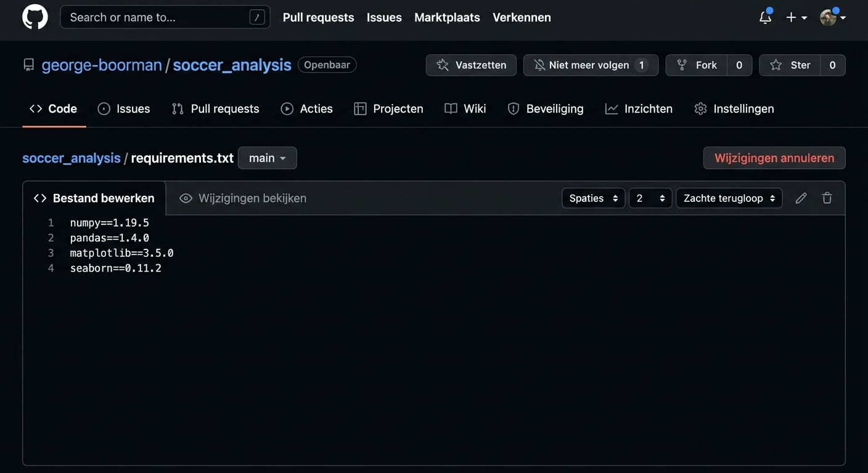
Task: Open the Zachte terugloop dropdown
Action: (x=729, y=198)
